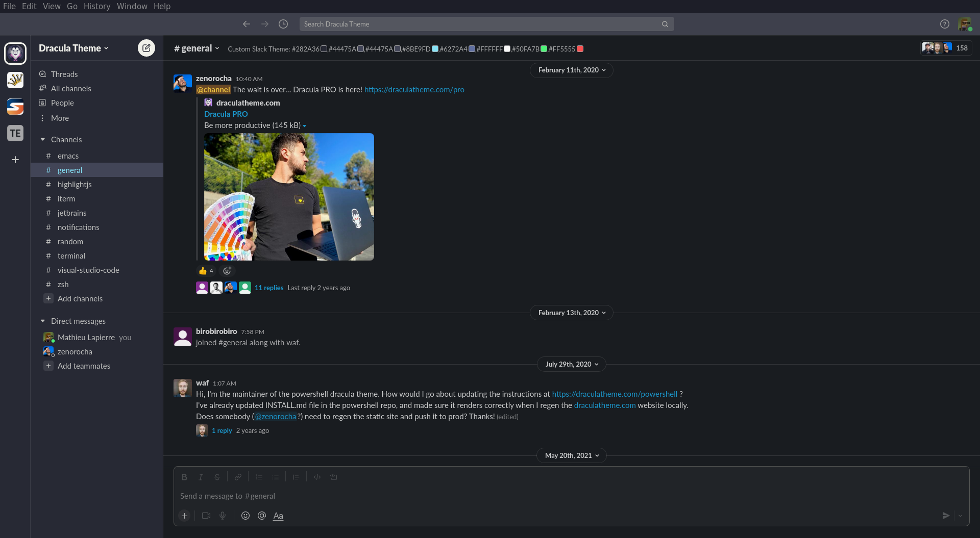Viewport: 980px width, 538px height.
Task: Go forward with the right arrow
Action: [x=265, y=24]
